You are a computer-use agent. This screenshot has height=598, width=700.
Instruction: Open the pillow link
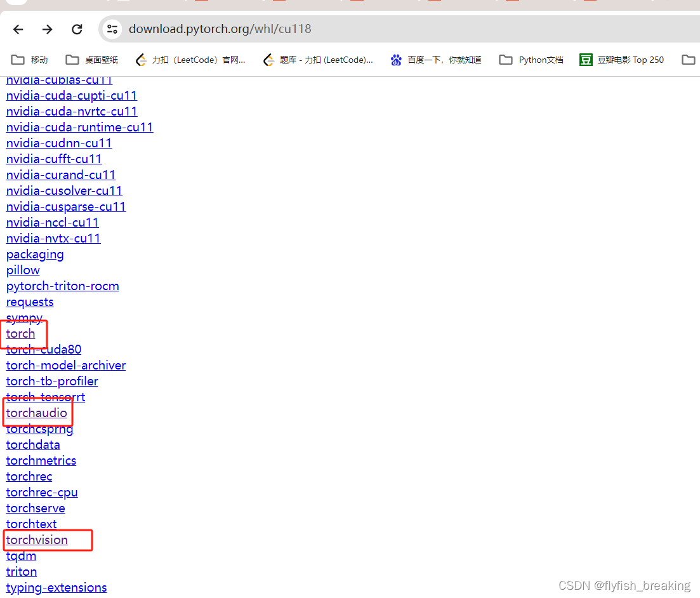23,270
